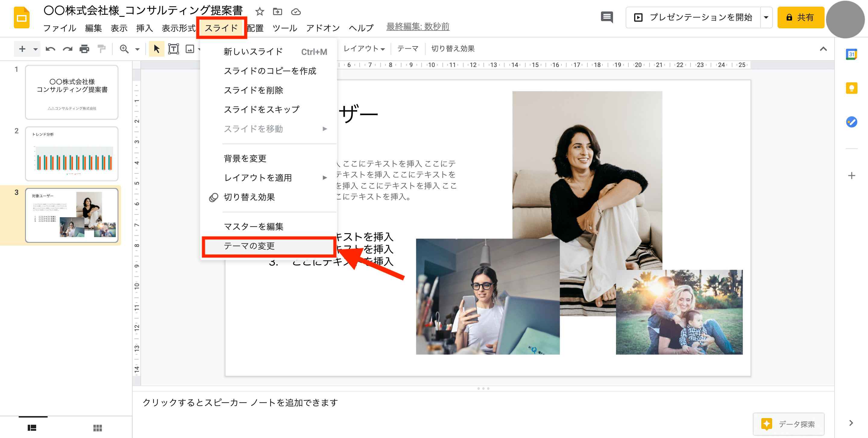868x438 pixels.
Task: Select slide 1 title thumbnail
Action: pos(72,92)
